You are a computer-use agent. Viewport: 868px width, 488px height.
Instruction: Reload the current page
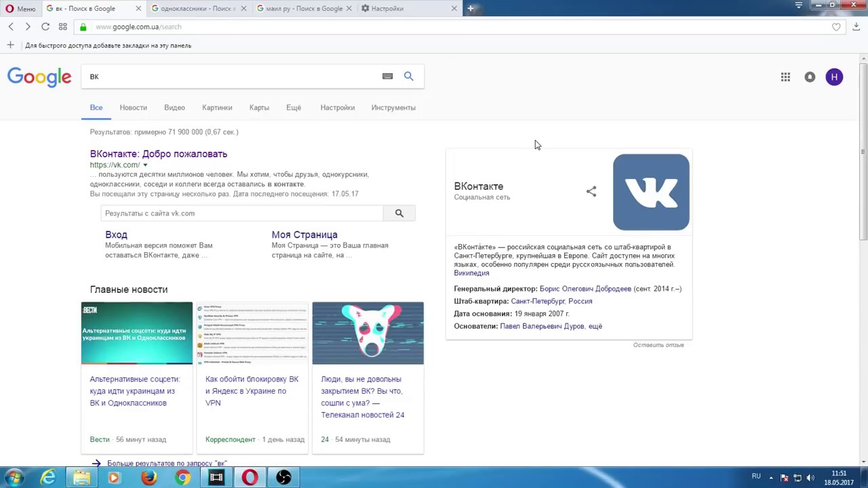tap(45, 26)
